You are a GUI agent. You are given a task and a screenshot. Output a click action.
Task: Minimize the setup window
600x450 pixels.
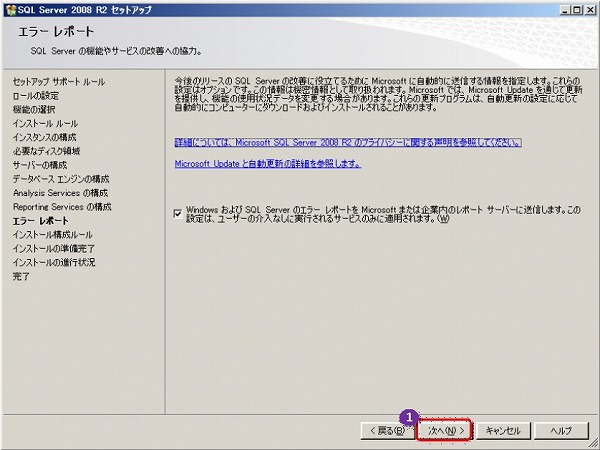(x=565, y=10)
